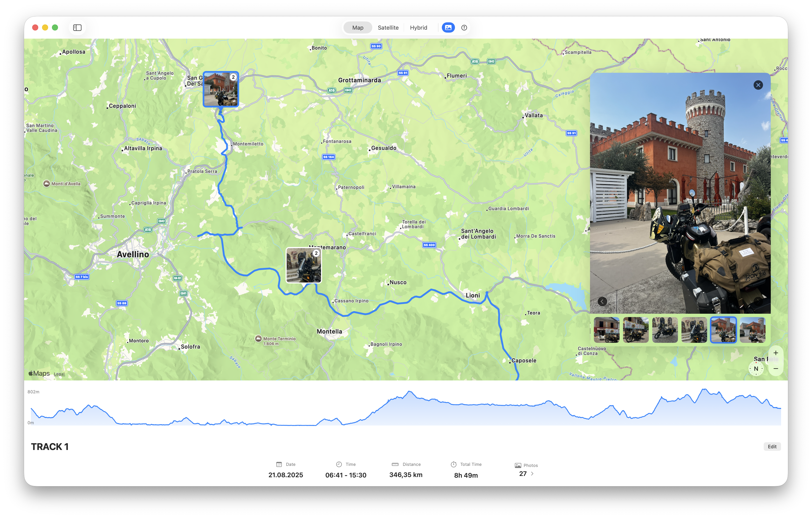
Task: Toggle the sidebar panel icon
Action: (77, 27)
